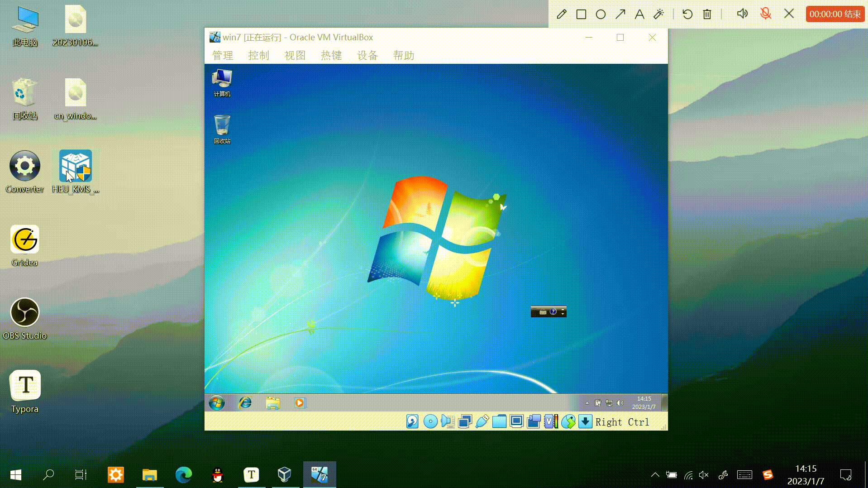Click the Win7 tray power plug icon

tap(598, 403)
